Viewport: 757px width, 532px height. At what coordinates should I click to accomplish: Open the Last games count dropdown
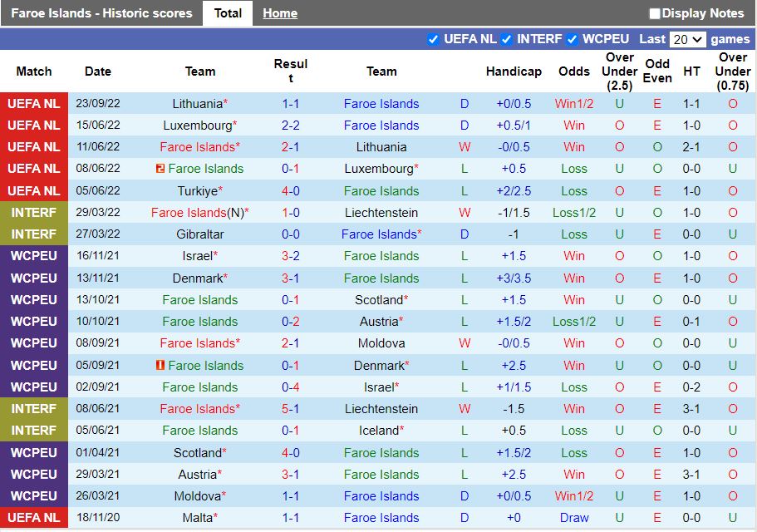(688, 39)
